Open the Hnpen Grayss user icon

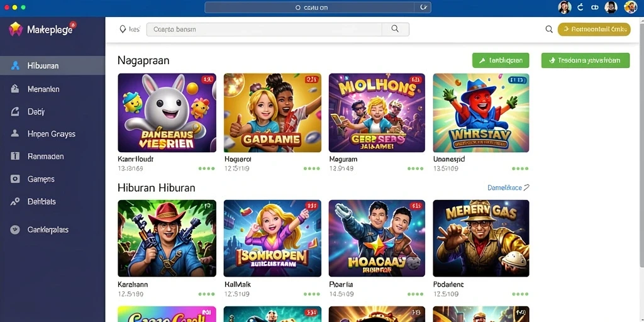coord(15,133)
